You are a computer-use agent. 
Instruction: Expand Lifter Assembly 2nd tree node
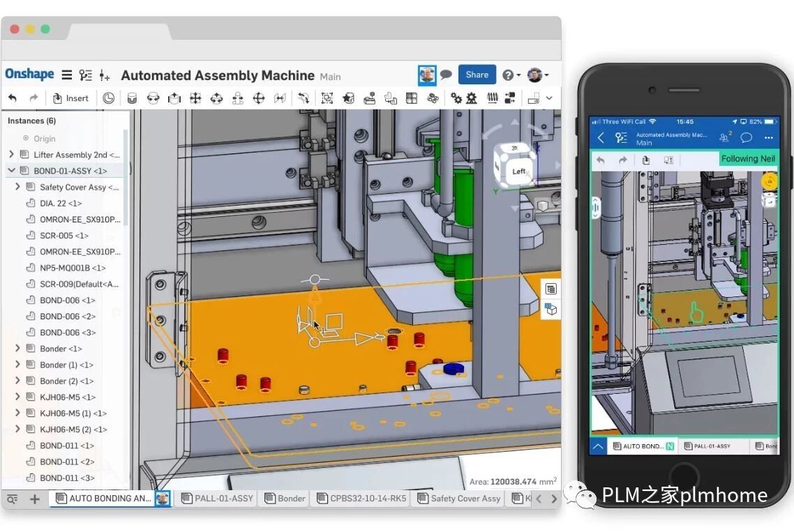pyautogui.click(x=11, y=154)
